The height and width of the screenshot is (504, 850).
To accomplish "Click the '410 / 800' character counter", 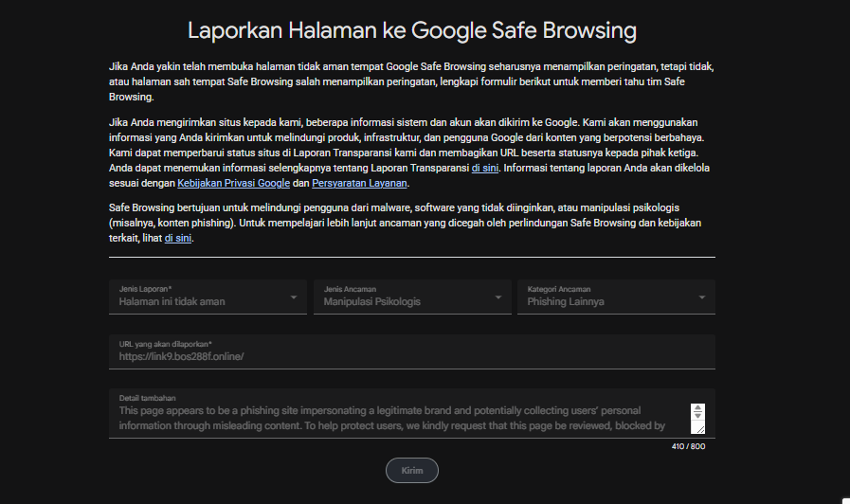I will point(689,446).
